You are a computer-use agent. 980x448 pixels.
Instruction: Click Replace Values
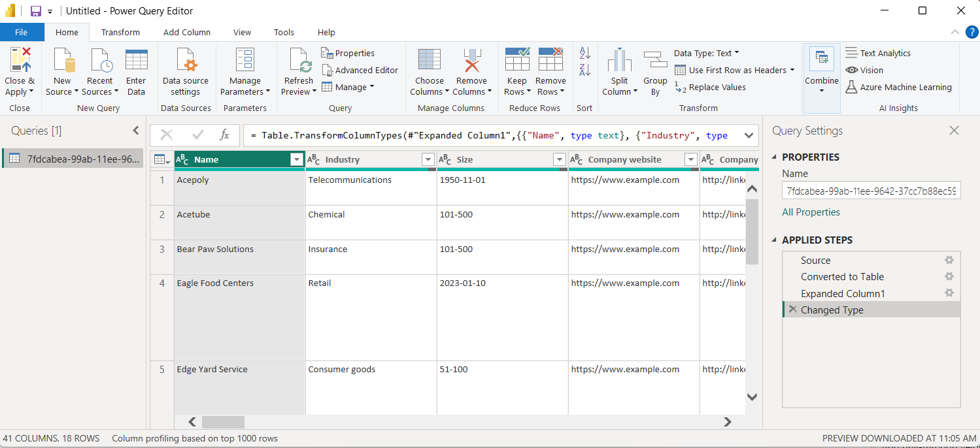710,88
